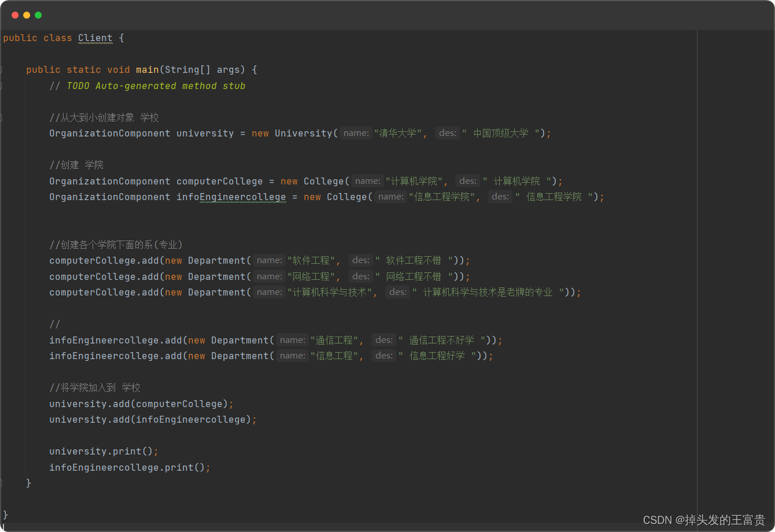Click the comment //创建 学院
The width and height of the screenshot is (775, 532).
pyautogui.click(x=76, y=165)
